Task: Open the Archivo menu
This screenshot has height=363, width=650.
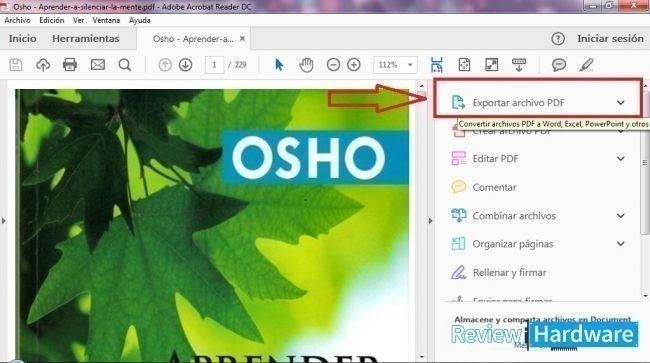Action: pos(17,20)
